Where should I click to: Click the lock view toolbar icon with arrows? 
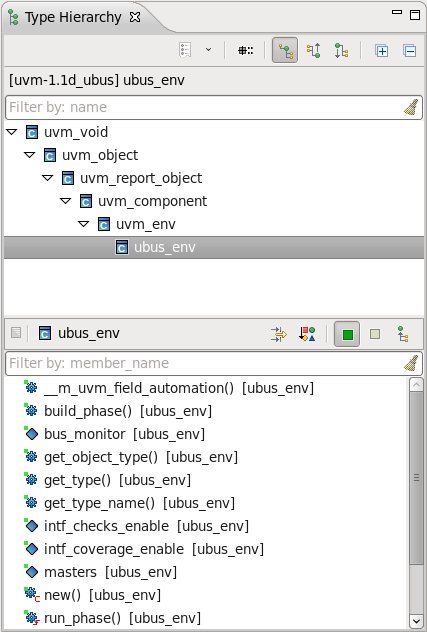[279, 334]
